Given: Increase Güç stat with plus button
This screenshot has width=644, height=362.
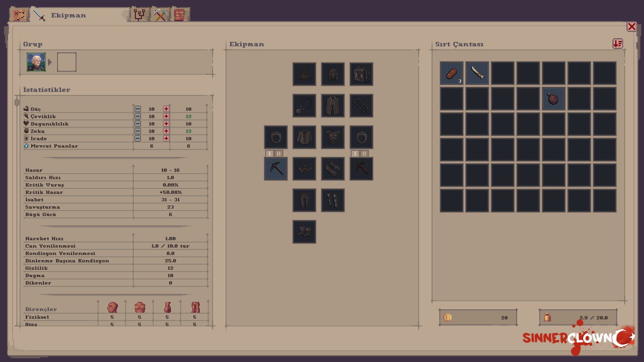Looking at the screenshot, I should (166, 109).
